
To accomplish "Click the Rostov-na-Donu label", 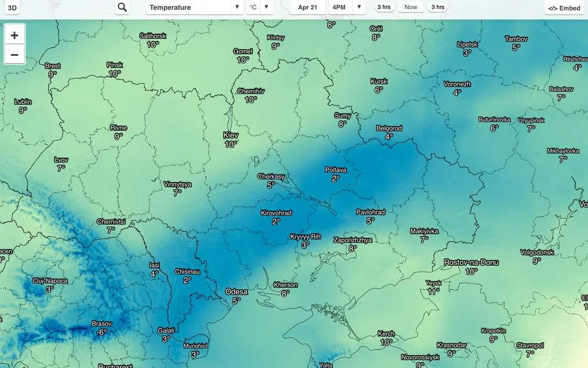I will (471, 263).
